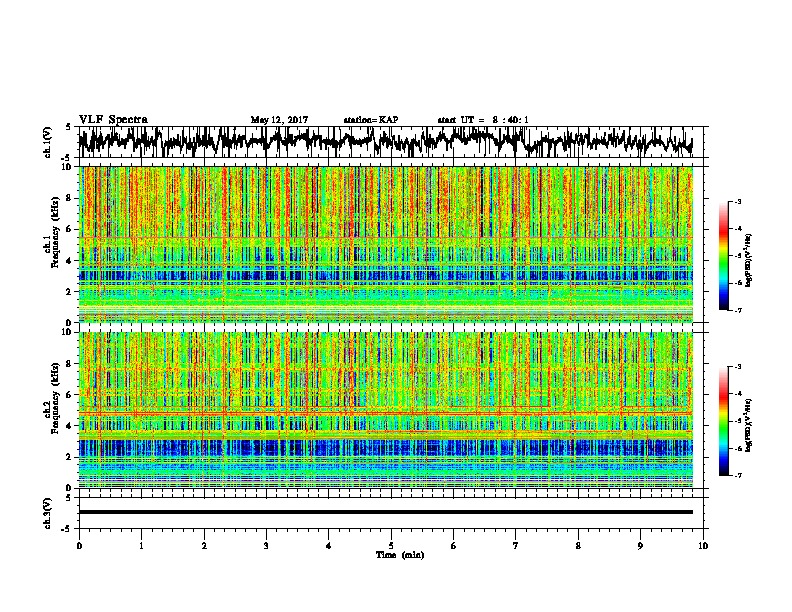Click the ch.2 "Frequency (kHz)" axis label
Image resolution: width=792 pixels, height=612 pixels.
(55, 398)
